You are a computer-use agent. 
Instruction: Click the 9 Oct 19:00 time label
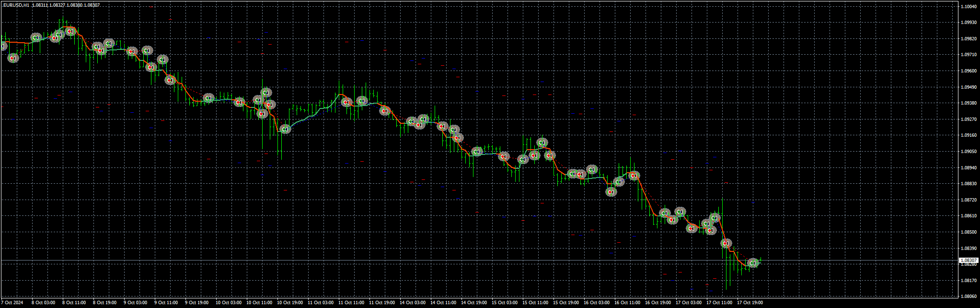[x=197, y=303]
